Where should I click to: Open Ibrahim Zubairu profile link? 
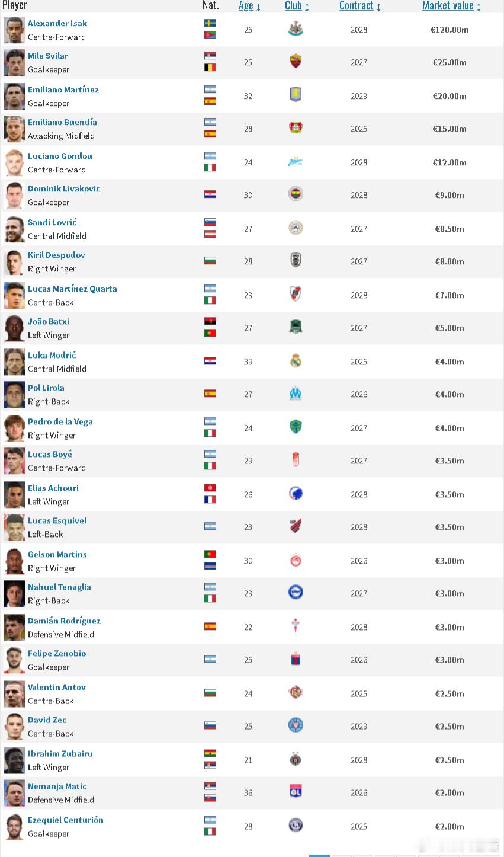(60, 753)
